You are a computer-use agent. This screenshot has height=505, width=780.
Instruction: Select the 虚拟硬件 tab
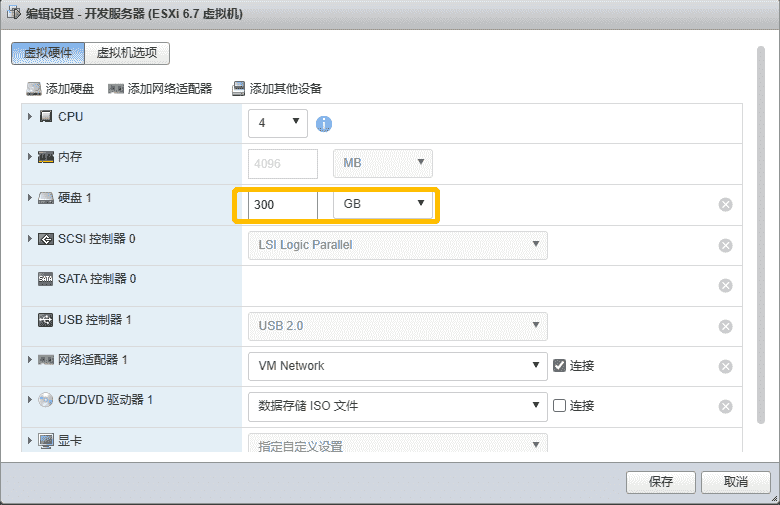(48, 54)
